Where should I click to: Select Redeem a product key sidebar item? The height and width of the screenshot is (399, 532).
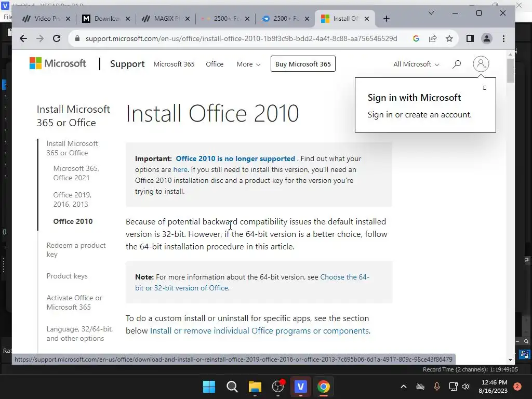(76, 250)
